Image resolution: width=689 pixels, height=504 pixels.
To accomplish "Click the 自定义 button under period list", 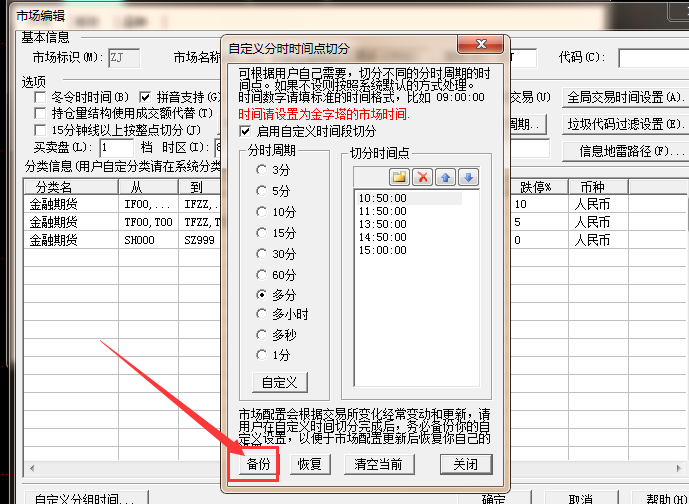I will tap(279, 383).
